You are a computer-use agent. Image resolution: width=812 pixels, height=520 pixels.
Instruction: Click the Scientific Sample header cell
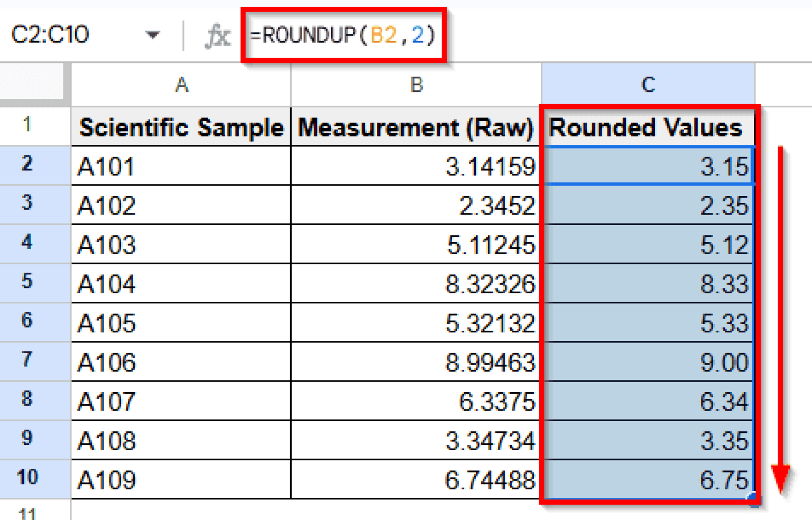[181, 127]
